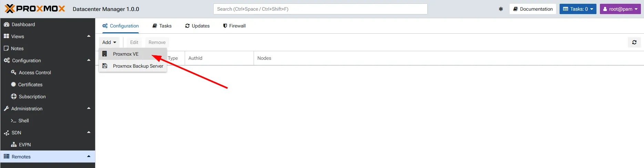Open the Subscription page
644x168 pixels.
tap(32, 97)
